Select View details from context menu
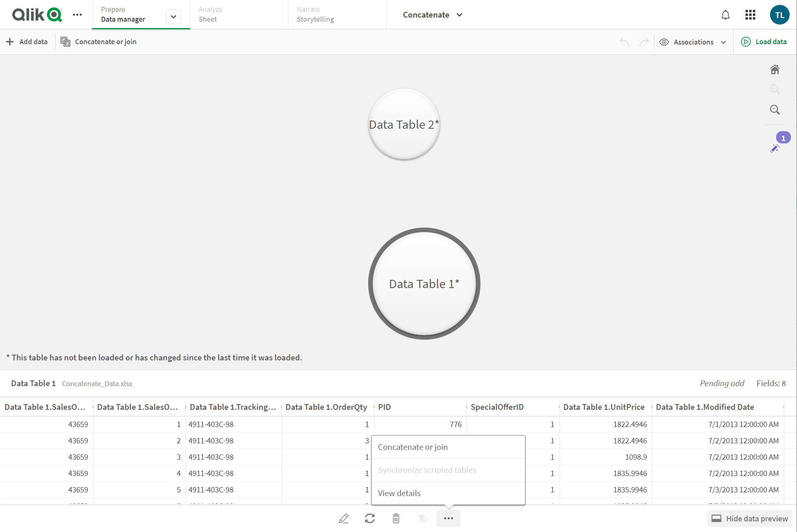Screen dimensions: 797x532 400,493
